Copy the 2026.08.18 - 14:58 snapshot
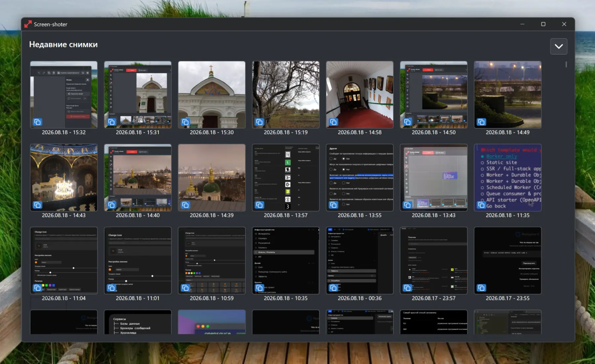The width and height of the screenshot is (595, 364). click(334, 122)
